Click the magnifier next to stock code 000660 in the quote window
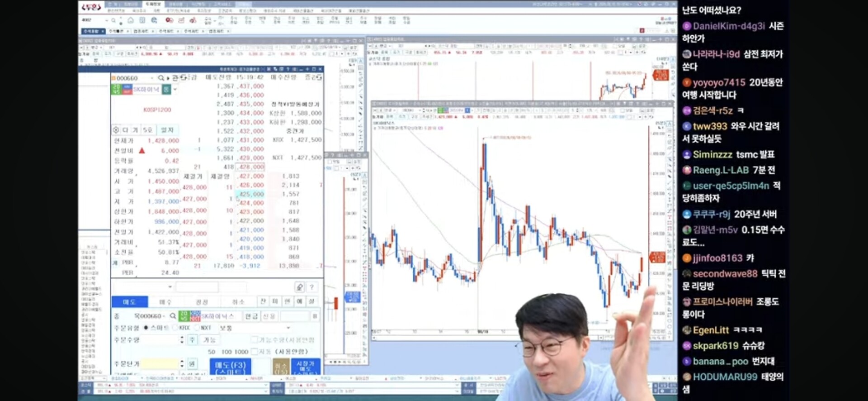868x401 pixels. (x=161, y=78)
